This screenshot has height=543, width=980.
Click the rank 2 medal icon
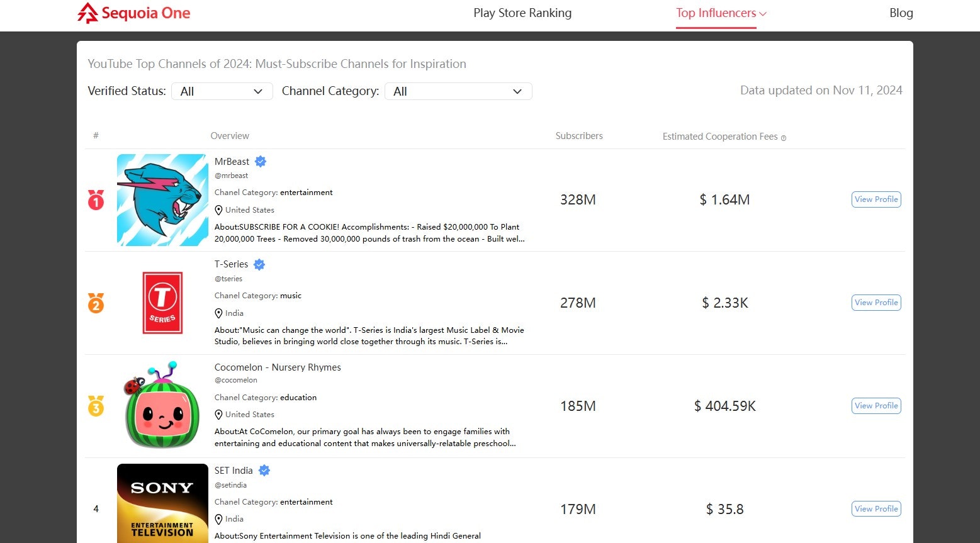96,303
